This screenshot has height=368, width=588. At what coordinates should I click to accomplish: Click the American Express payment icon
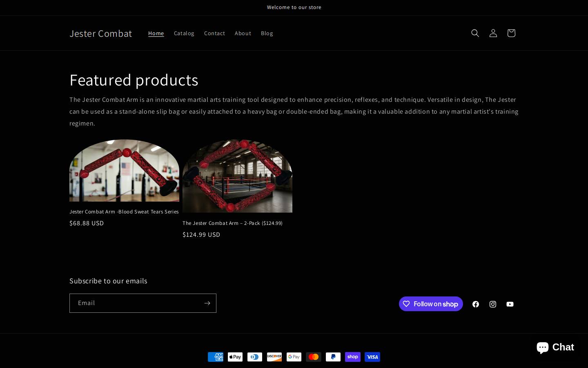(x=216, y=357)
